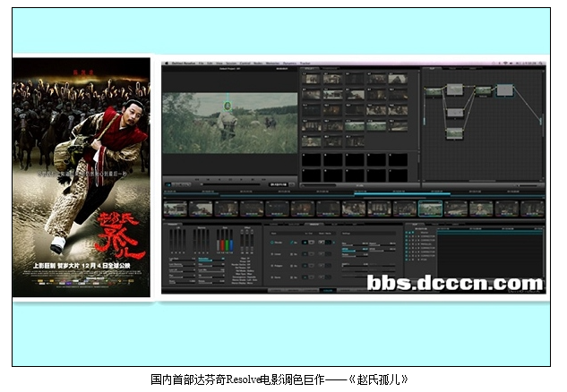Viewport: 567px width, 392px height.
Task: Select the first still in the gallery
Action: click(311, 79)
